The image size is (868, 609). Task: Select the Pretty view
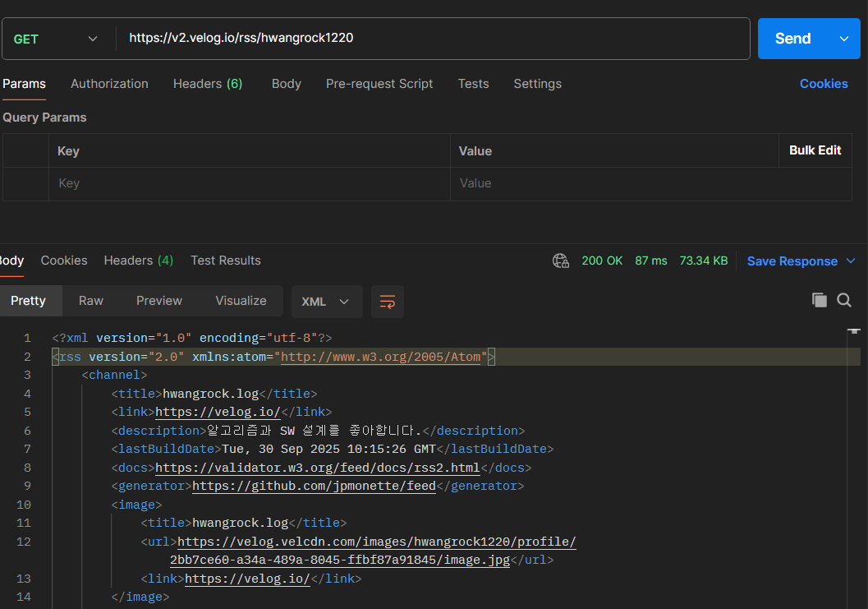click(28, 301)
